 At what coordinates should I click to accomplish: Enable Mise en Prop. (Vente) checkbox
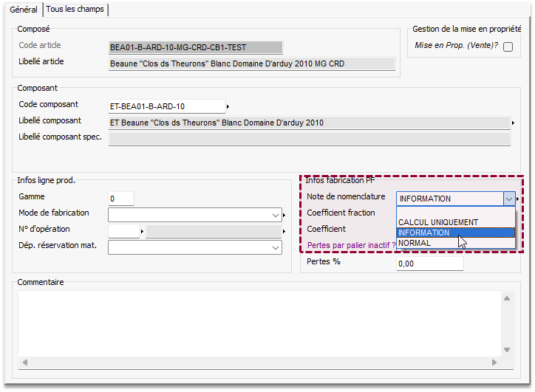pos(508,47)
